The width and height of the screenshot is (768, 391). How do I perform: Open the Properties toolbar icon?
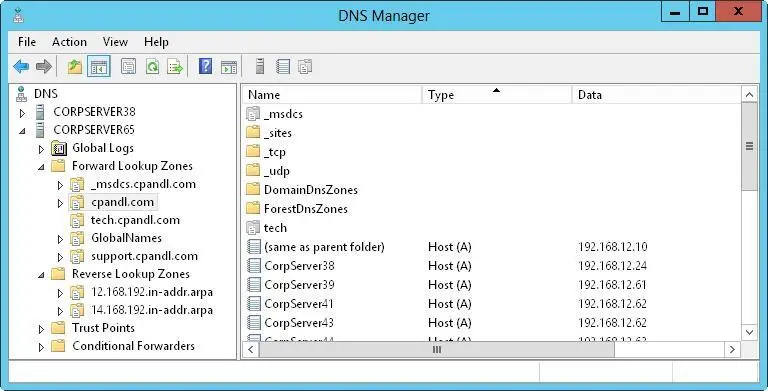pyautogui.click(x=128, y=66)
